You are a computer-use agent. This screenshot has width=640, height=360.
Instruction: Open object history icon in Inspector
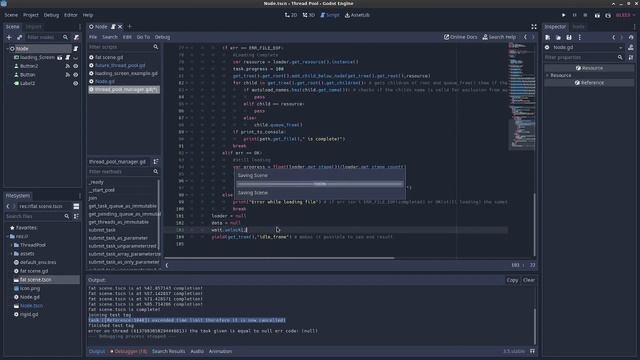[x=631, y=37]
